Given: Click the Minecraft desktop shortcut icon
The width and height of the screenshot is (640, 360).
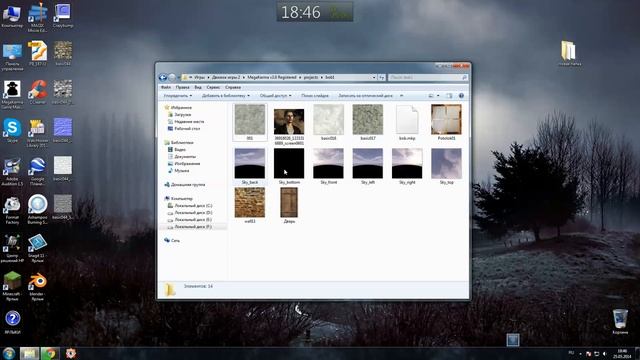Looking at the screenshot, I should tap(12, 281).
